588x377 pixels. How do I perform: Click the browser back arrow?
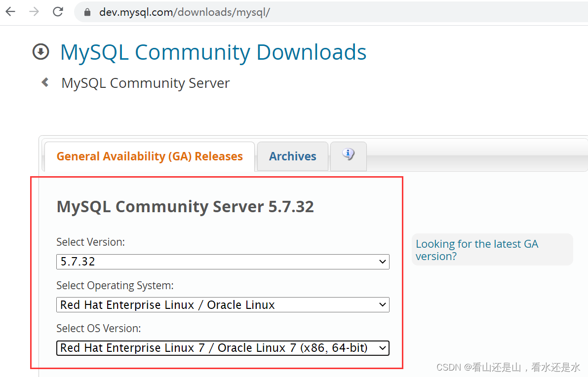[10, 12]
